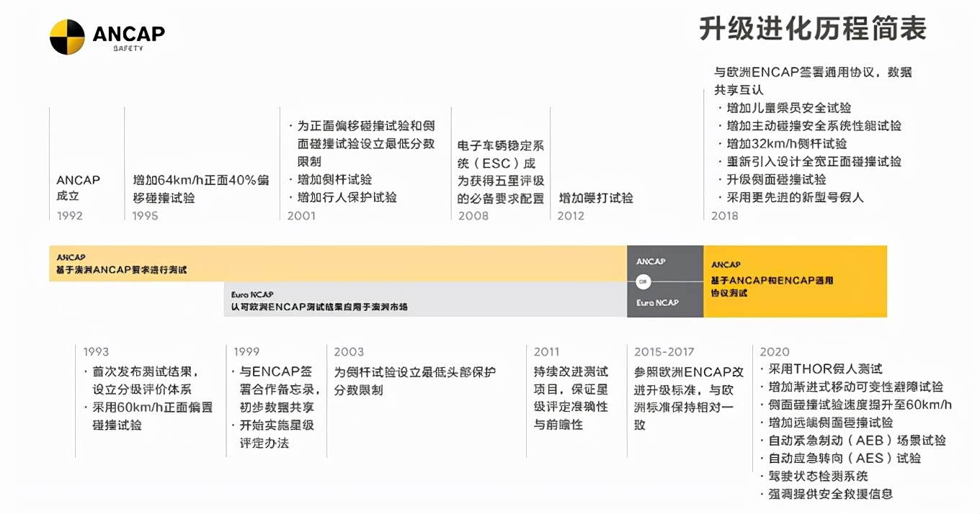Select the 1993 year marker
The height and width of the screenshot is (514, 980).
point(96,352)
